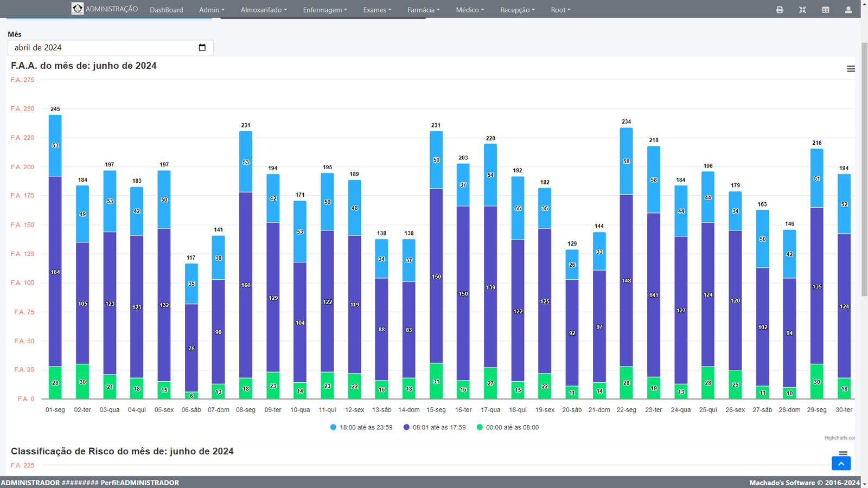
Task: Click the calendar icon in Mês field
Action: pos(202,48)
